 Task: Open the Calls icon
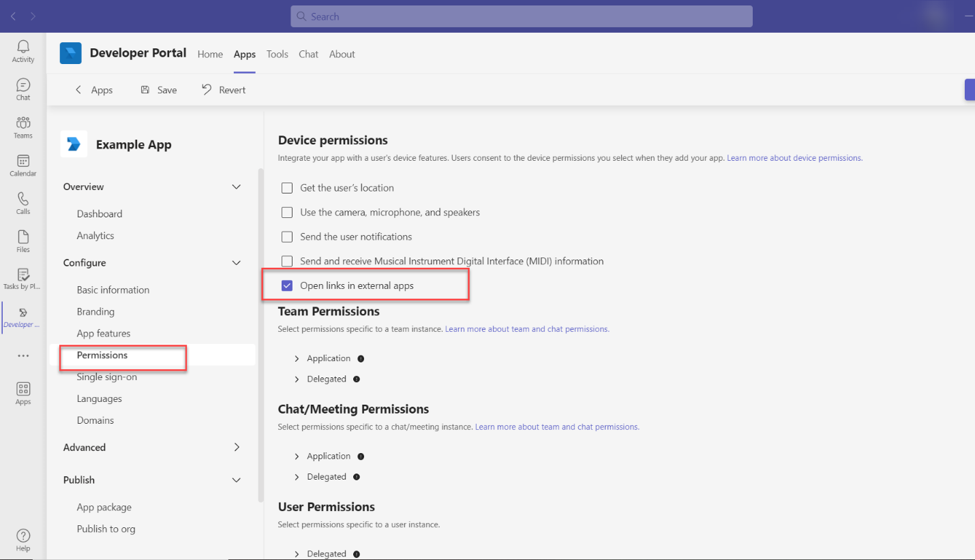[x=23, y=203]
